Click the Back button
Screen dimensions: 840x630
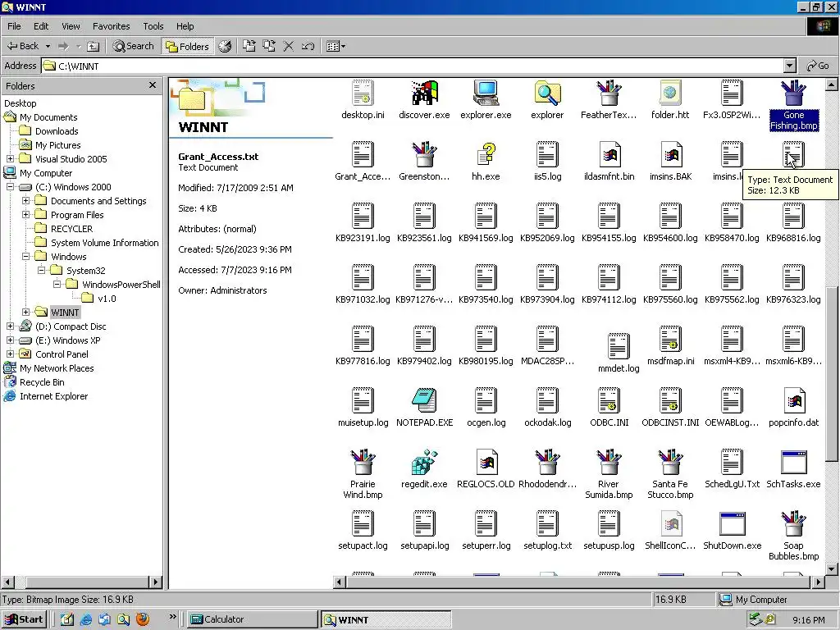point(23,46)
